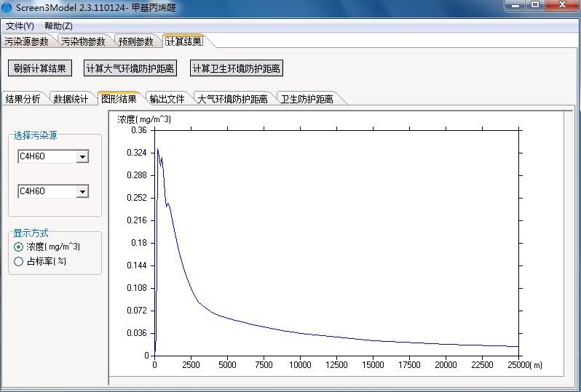Expand the second C4H6O dropdown arrow
The width and height of the screenshot is (581, 392).
(x=82, y=191)
